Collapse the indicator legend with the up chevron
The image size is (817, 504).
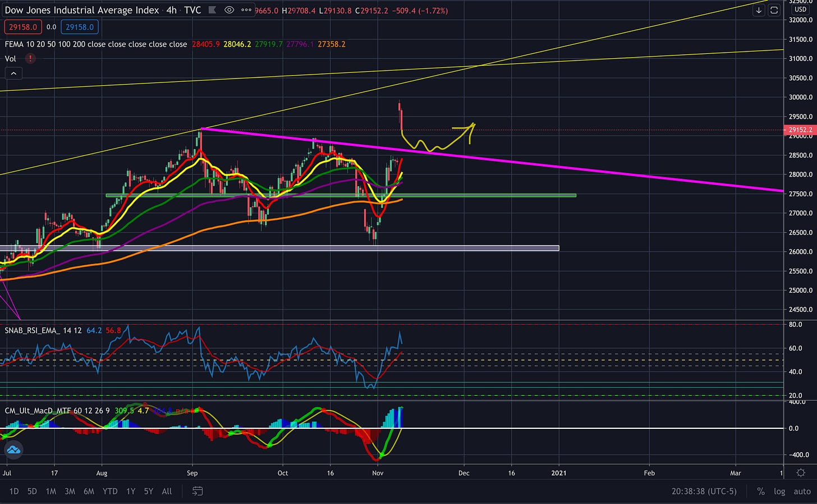[13, 73]
